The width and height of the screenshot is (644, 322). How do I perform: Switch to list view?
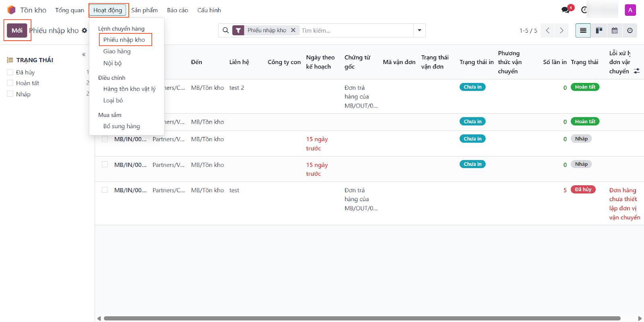click(583, 31)
